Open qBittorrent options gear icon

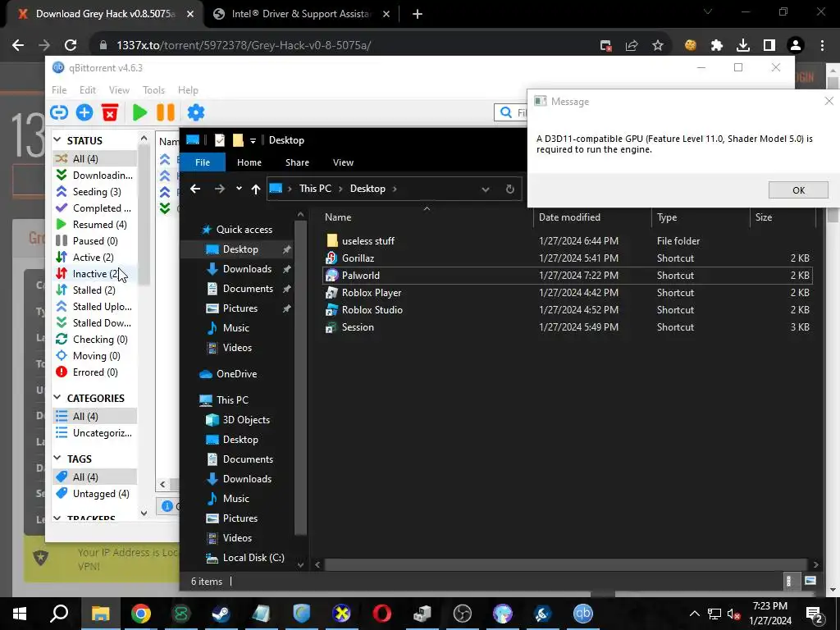point(195,112)
